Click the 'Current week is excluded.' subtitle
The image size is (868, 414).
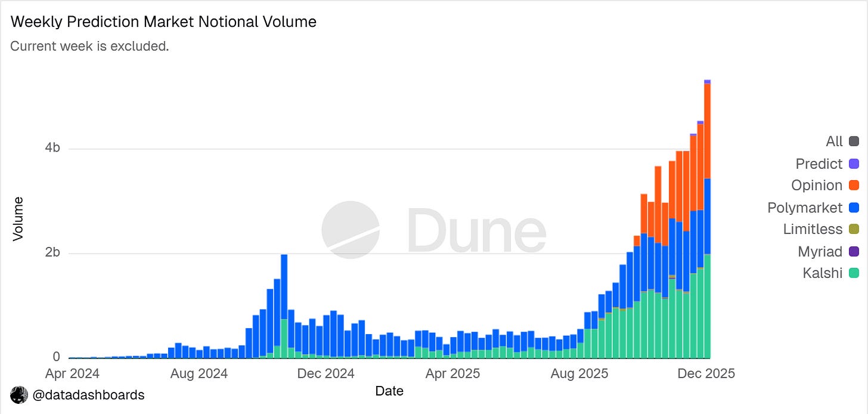(x=90, y=46)
